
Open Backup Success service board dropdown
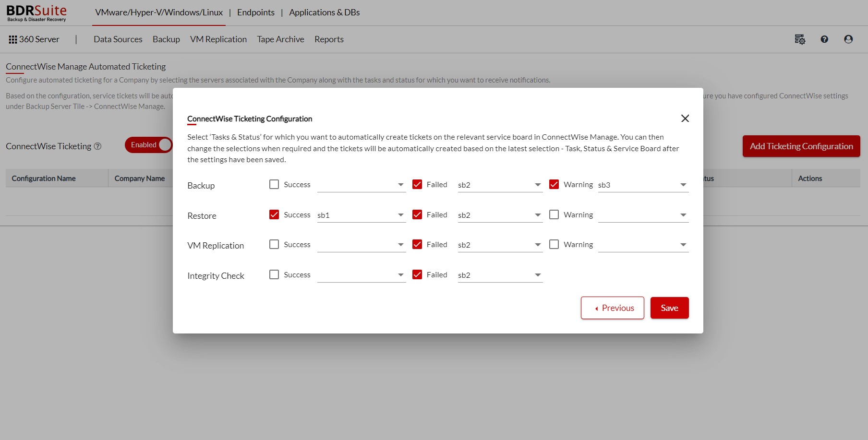[x=362, y=185]
